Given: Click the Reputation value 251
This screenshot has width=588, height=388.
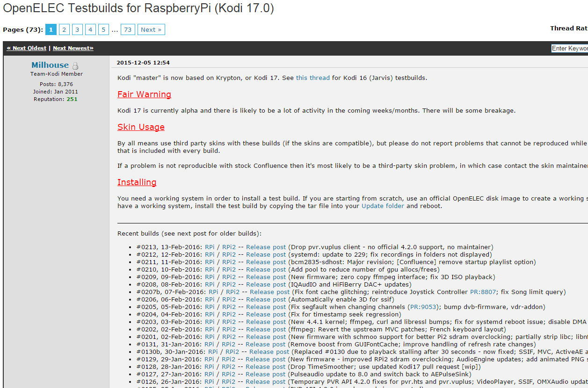Looking at the screenshot, I should coord(72,99).
